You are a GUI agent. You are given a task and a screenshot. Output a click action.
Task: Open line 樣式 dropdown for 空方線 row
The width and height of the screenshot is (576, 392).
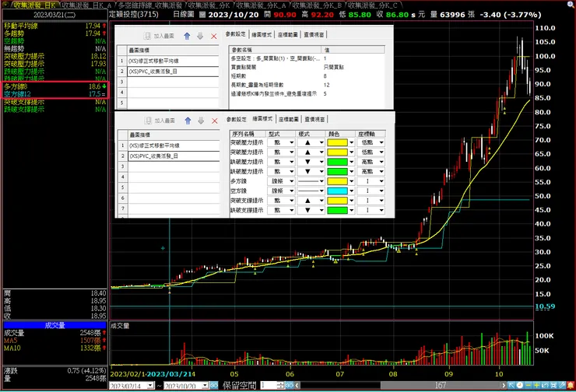311,191
